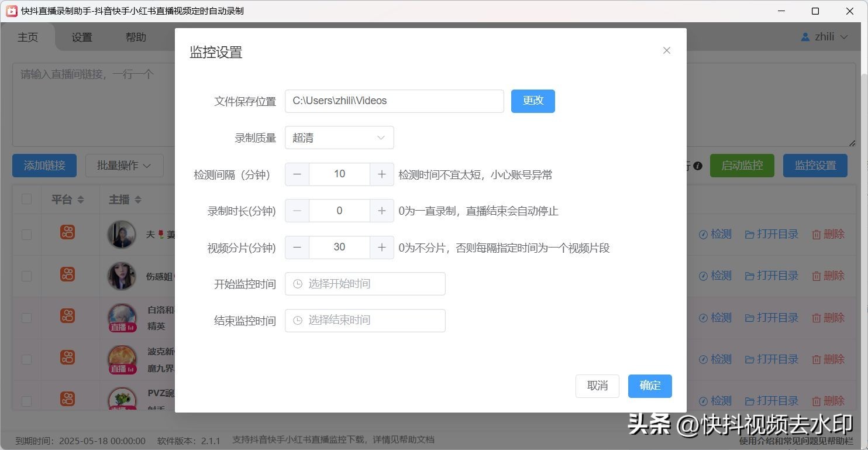The image size is (868, 450).
Task: Close the 监控设置 dialog with the X icon
Action: tap(666, 51)
